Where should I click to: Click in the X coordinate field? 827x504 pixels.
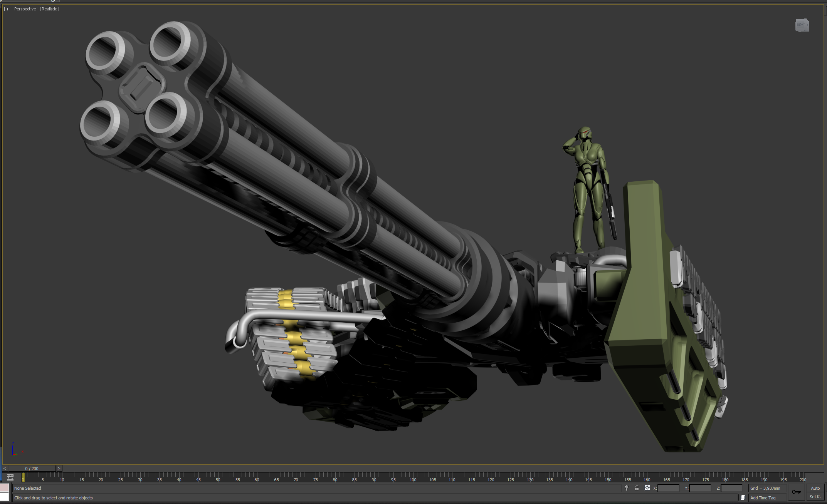pos(668,488)
